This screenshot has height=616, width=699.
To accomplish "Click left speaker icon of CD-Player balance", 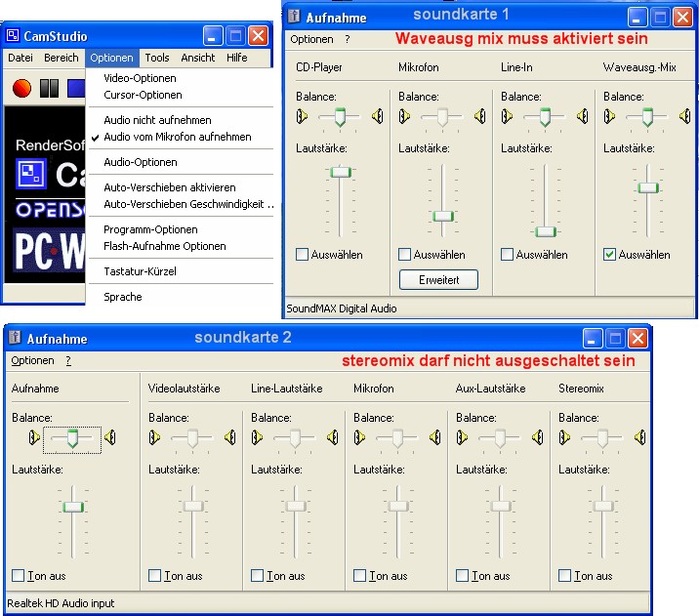I will [x=302, y=116].
